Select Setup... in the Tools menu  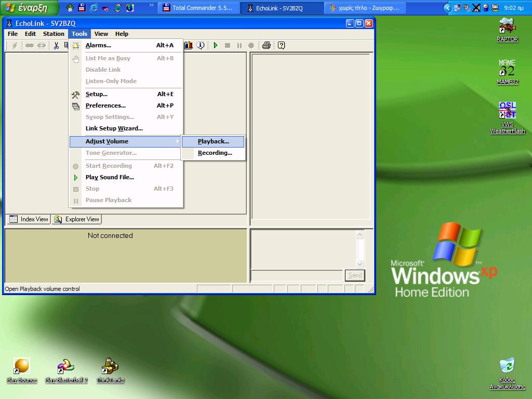point(126,94)
